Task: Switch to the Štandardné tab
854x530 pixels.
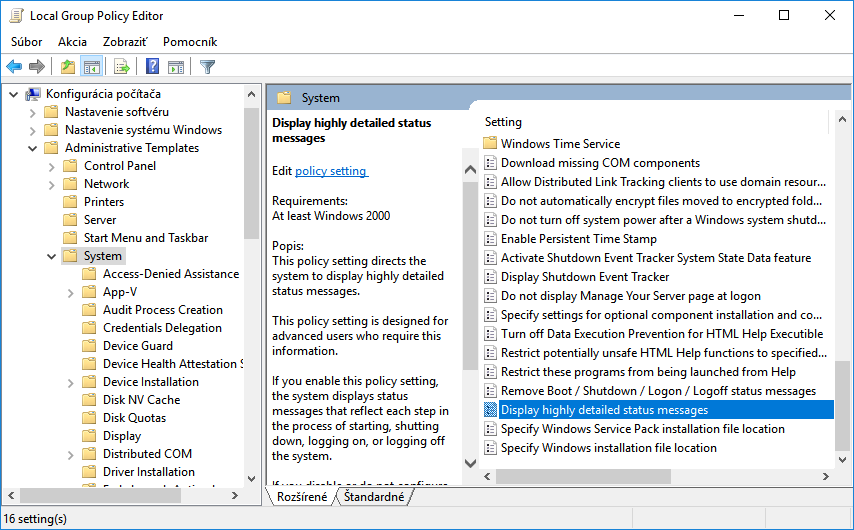Action: [374, 496]
